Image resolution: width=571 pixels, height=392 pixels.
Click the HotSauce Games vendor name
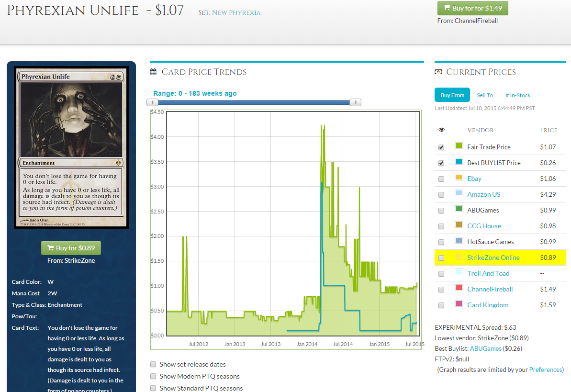pos(491,242)
